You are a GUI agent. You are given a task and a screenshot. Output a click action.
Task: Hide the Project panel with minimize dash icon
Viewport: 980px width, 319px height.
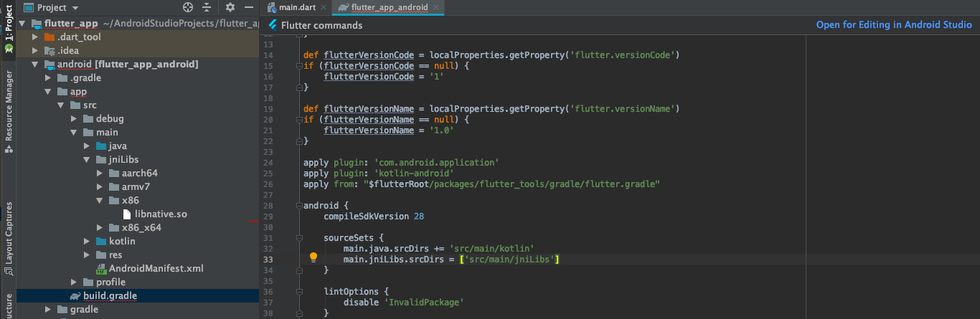[x=248, y=7]
